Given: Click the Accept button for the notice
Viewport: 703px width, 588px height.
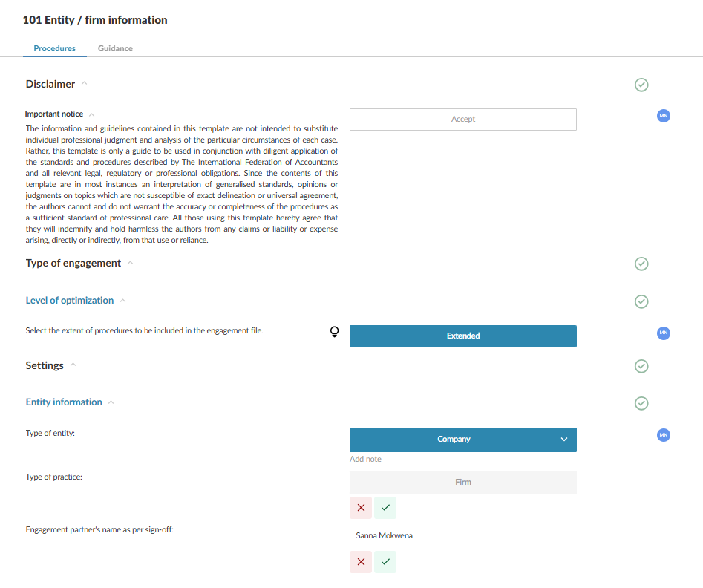Looking at the screenshot, I should coord(462,119).
